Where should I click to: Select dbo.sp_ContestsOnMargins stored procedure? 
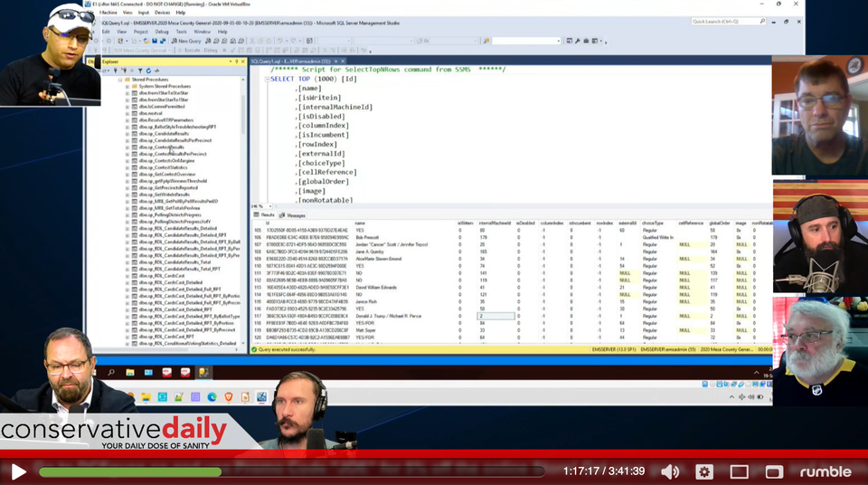(x=166, y=161)
